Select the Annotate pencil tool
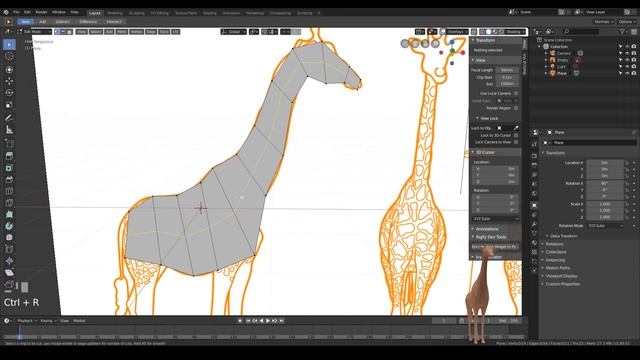640x360 pixels. click(9, 118)
